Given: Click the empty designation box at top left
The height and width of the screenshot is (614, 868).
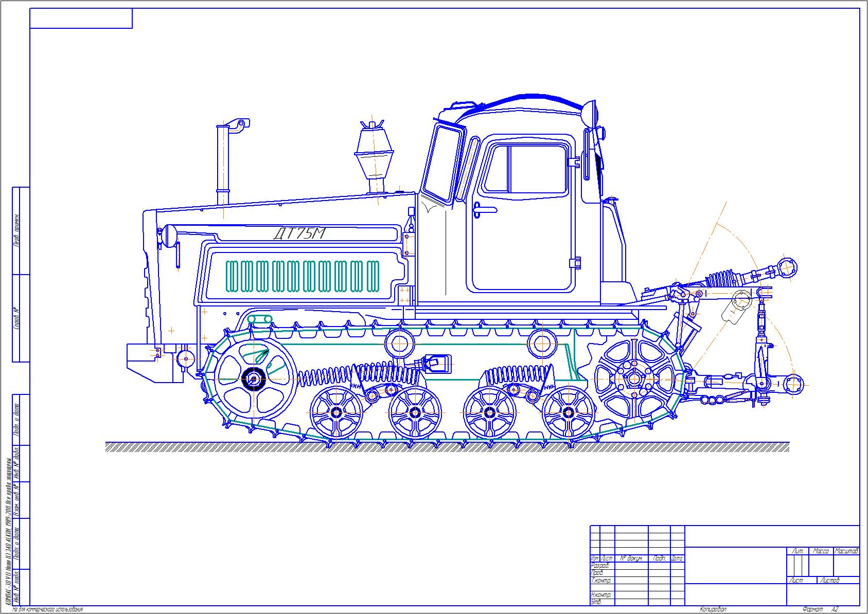Looking at the screenshot, I should pos(81,19).
